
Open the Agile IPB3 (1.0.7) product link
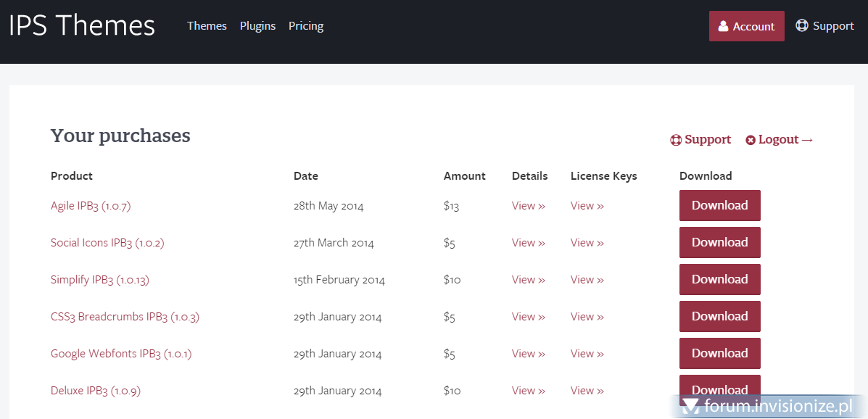91,206
